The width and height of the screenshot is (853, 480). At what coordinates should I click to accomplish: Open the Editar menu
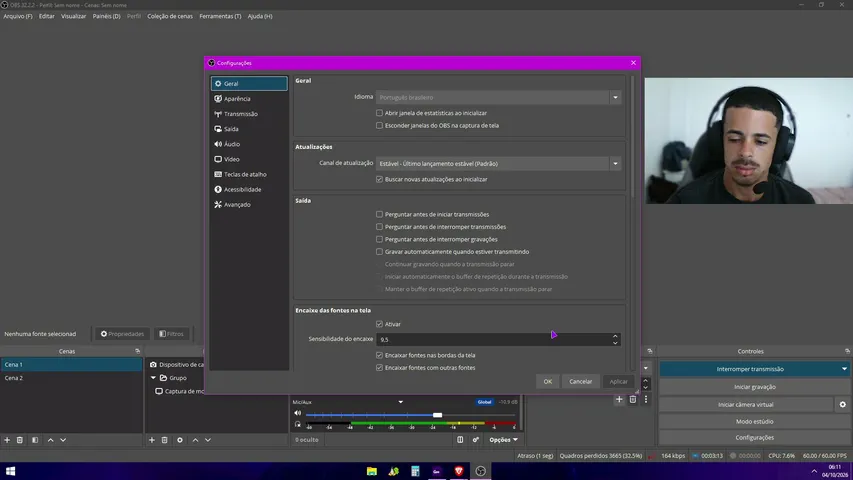coord(47,16)
